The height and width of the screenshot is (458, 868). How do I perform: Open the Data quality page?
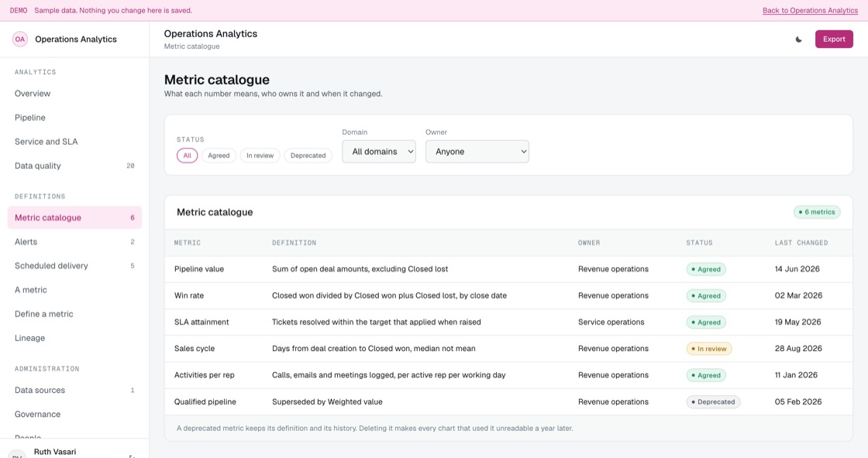point(74,166)
